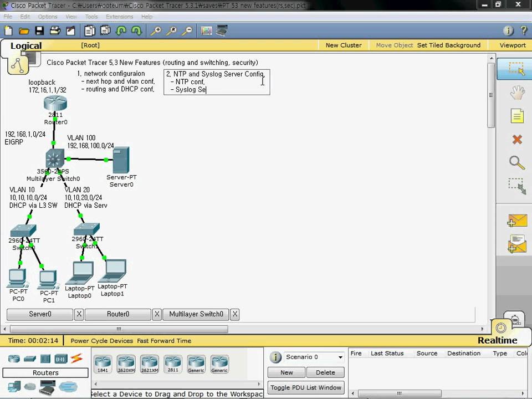Click the Add Complex PDU envelope icon
This screenshot has width=532, height=399.
point(517,244)
